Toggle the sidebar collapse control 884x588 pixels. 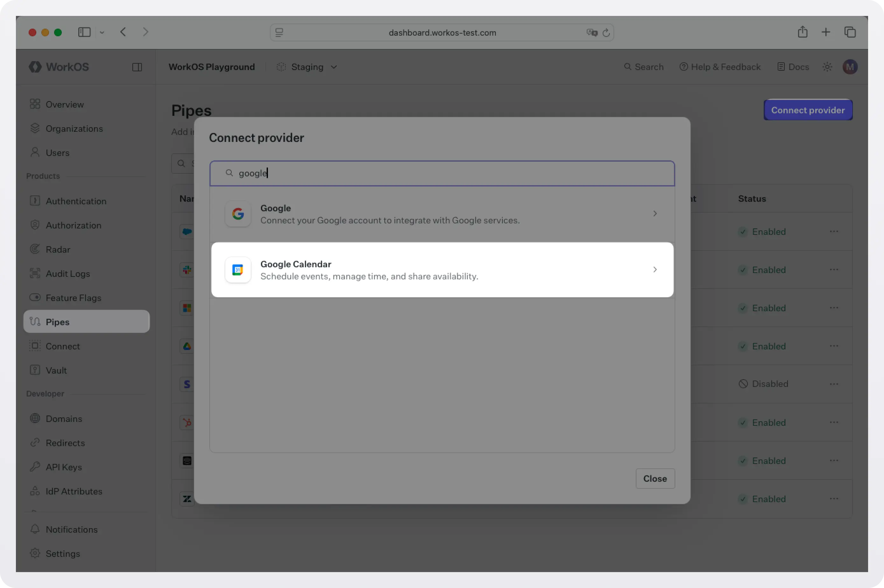tap(137, 67)
